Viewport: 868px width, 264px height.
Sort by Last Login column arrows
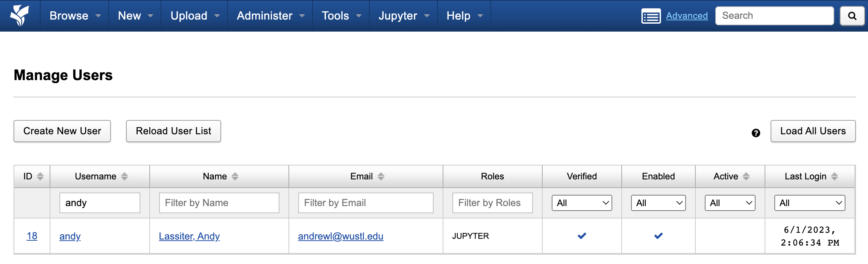[835, 176]
